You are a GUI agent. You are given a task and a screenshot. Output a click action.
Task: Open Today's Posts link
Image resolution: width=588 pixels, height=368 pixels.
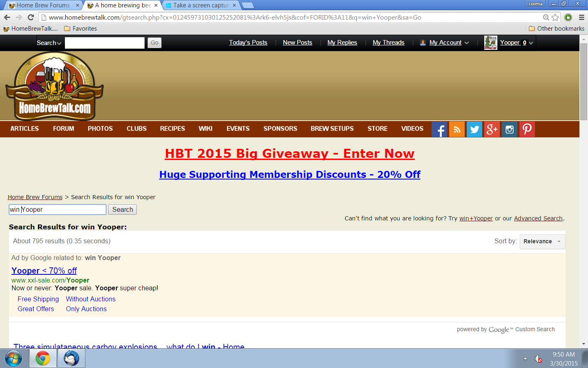click(248, 43)
